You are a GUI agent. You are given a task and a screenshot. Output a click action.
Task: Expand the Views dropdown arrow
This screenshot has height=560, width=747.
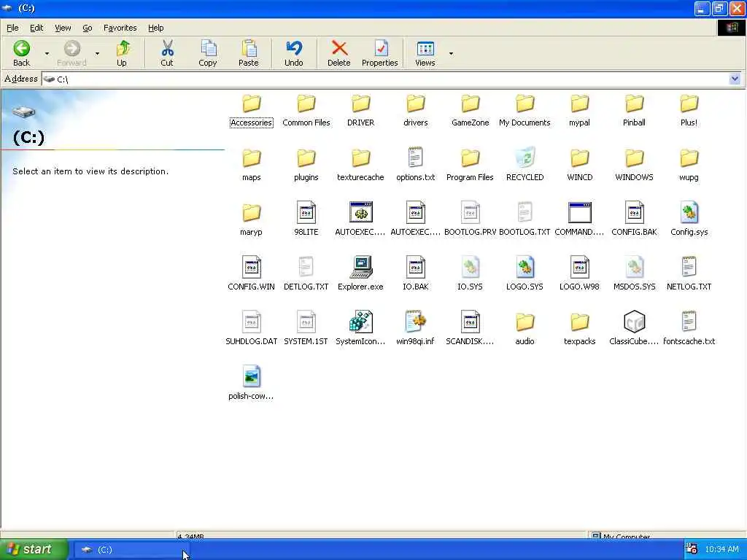click(x=451, y=53)
